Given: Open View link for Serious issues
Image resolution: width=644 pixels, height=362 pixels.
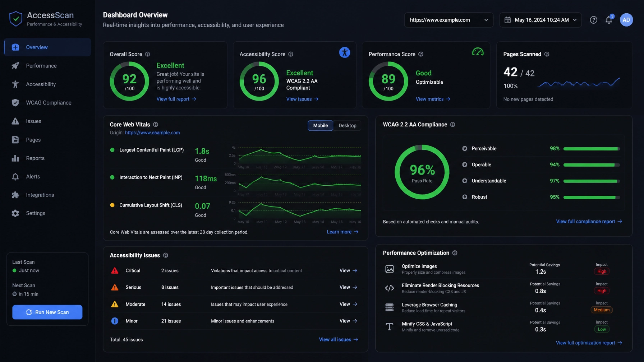Looking at the screenshot, I should point(348,287).
